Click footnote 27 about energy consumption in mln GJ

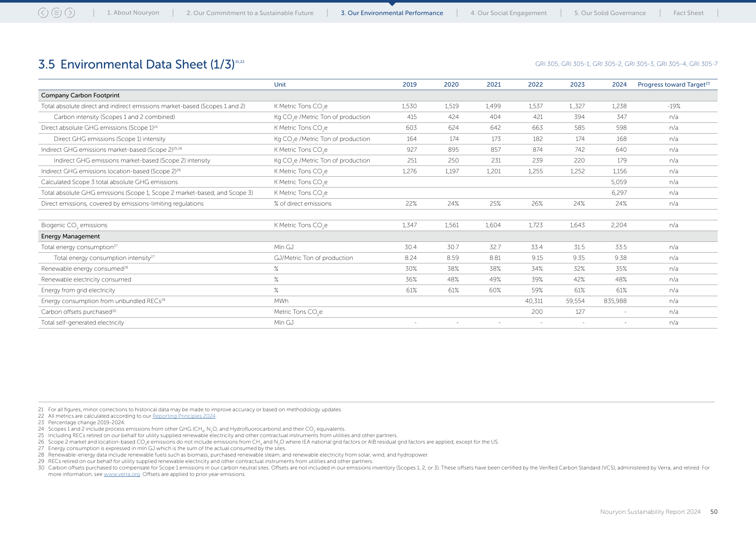(x=162, y=448)
